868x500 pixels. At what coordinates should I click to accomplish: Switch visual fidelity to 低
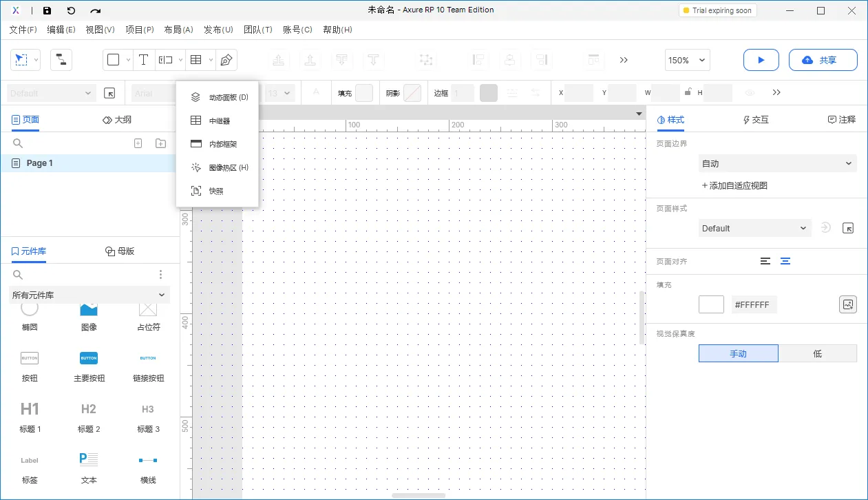tap(818, 353)
